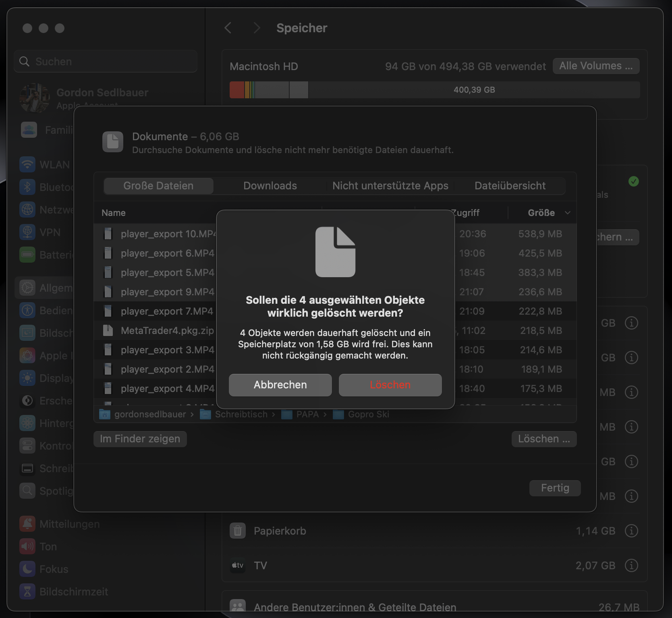The image size is (672, 618).
Task: Select the Nicht unterstützte Apps tab
Action: [390, 186]
